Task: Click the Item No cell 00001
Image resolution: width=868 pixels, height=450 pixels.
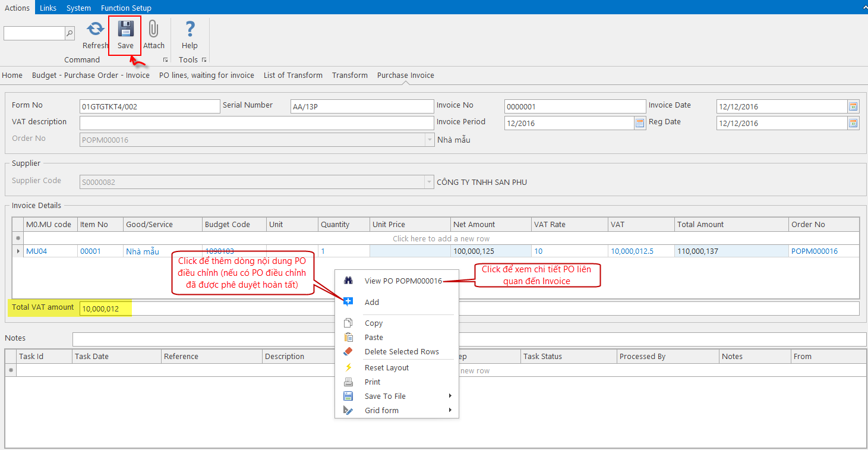Action: (x=100, y=251)
